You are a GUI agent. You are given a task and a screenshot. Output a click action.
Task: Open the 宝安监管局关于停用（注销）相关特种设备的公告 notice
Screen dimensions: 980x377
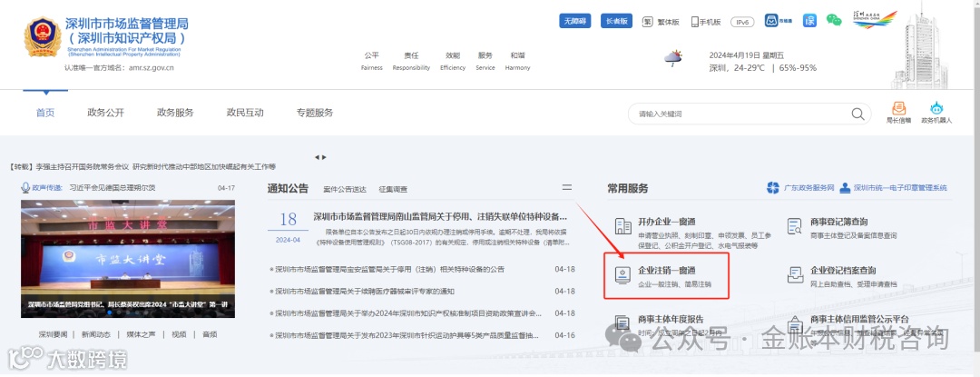389,270
